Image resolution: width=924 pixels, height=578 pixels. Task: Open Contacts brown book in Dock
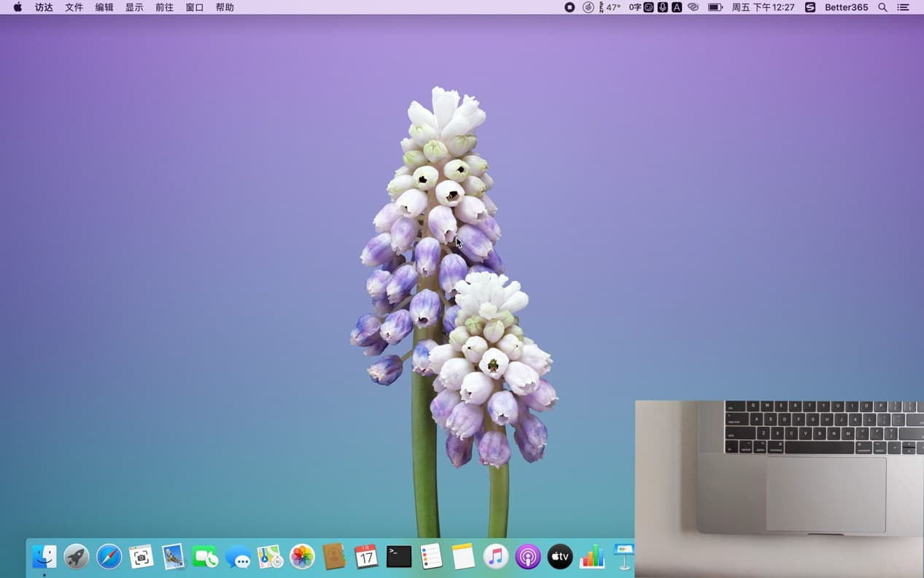pyautogui.click(x=334, y=557)
